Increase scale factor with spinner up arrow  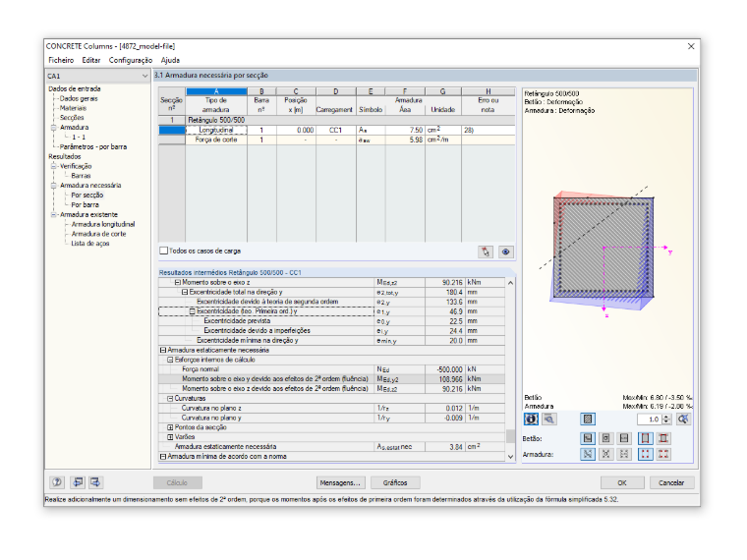[x=666, y=417]
